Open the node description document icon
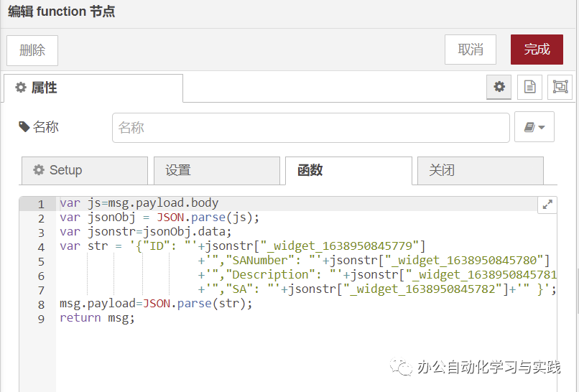 (529, 87)
